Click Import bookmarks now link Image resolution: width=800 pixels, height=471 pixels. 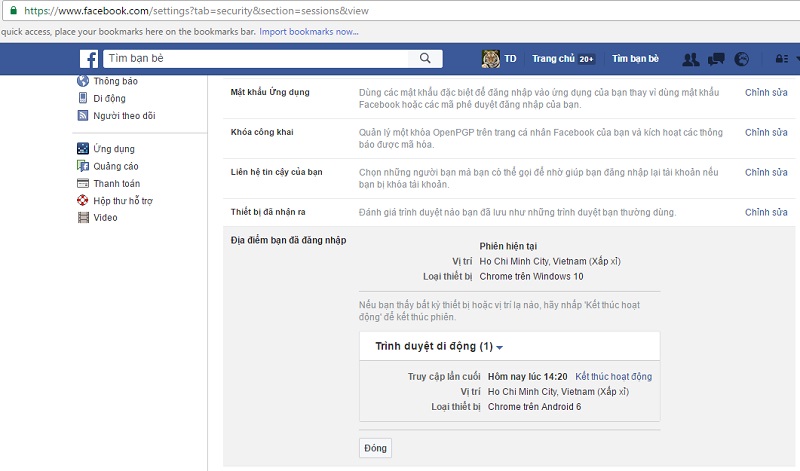pyautogui.click(x=309, y=32)
